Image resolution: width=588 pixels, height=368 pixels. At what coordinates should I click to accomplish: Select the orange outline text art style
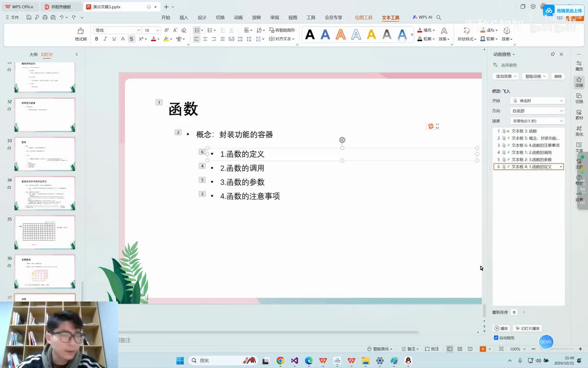[x=340, y=35]
